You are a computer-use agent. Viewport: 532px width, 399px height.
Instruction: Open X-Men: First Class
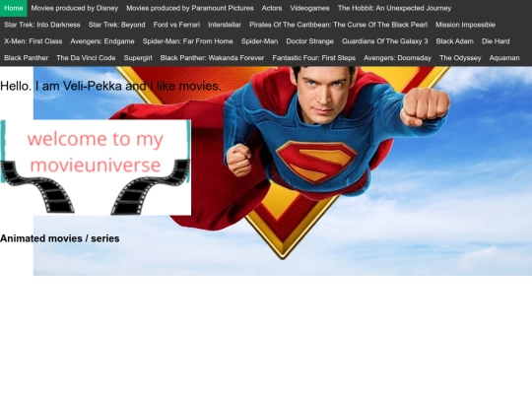click(33, 41)
